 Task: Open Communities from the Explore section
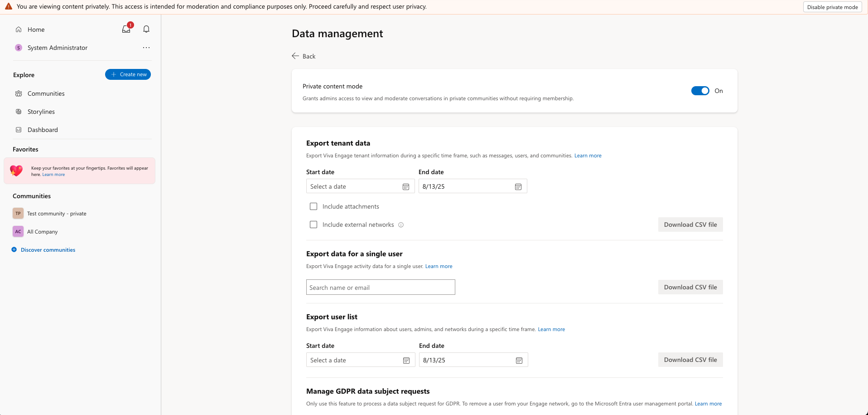[46, 93]
